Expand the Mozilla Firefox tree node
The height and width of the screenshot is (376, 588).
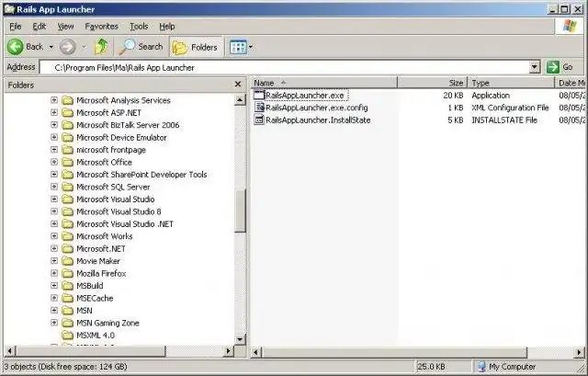click(x=54, y=273)
